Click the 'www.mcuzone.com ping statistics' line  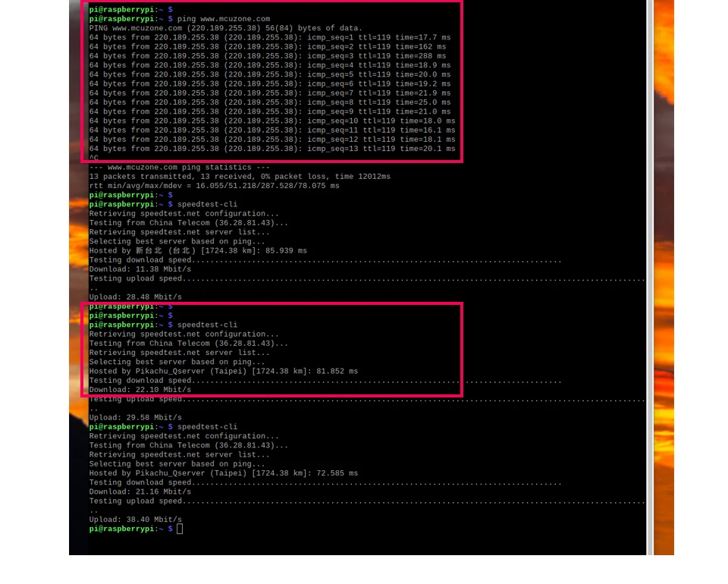tap(179, 167)
